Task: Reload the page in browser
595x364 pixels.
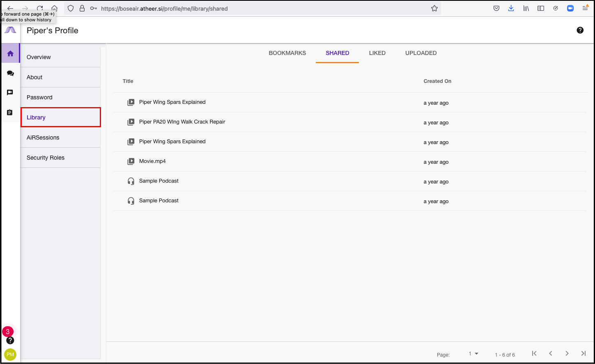Action: 40,8
